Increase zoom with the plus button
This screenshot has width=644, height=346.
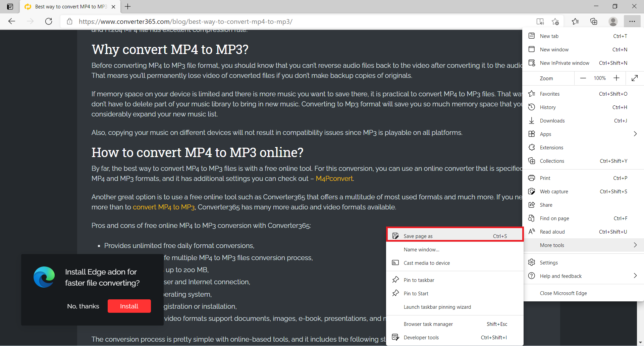[616, 78]
